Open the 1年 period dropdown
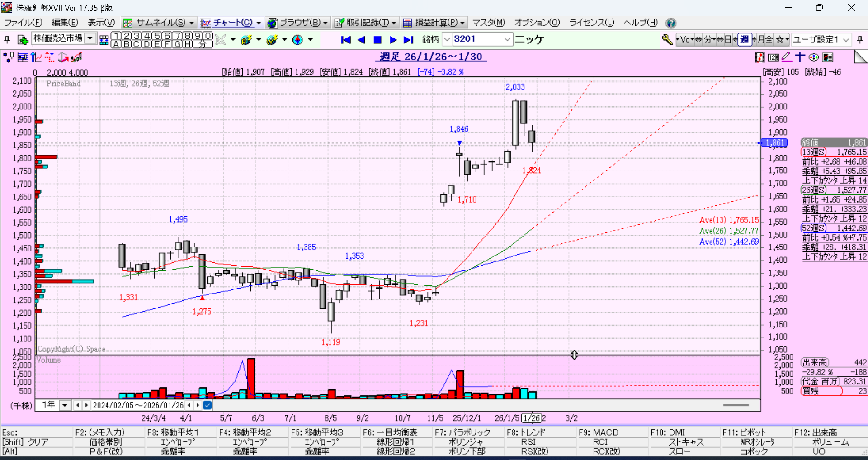This screenshot has height=460, width=868. [x=65, y=405]
